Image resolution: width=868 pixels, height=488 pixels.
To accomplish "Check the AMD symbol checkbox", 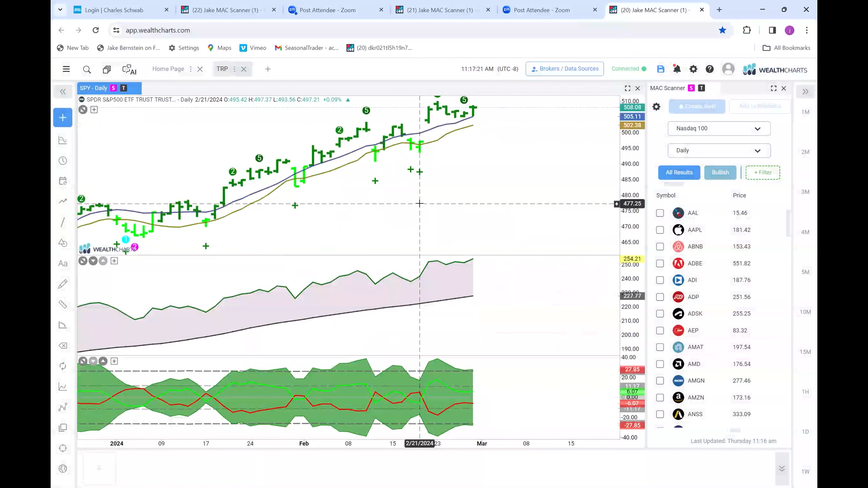I will (x=660, y=364).
